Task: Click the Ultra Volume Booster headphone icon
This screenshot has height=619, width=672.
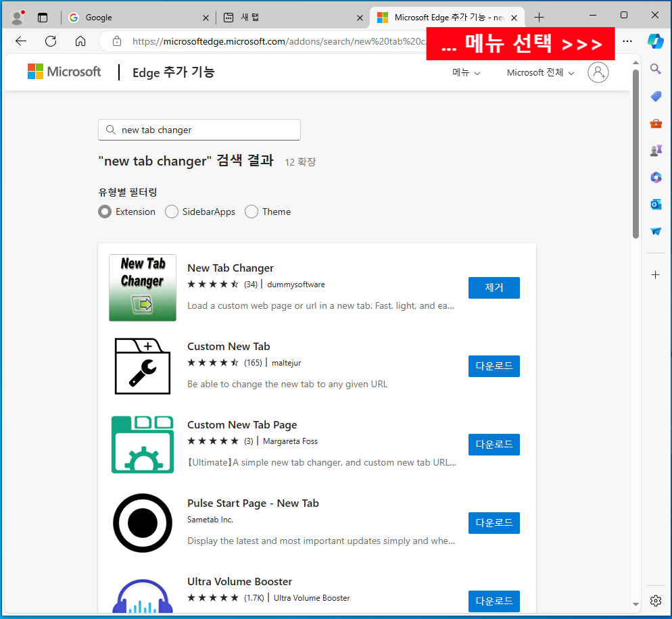Action: pos(143,596)
